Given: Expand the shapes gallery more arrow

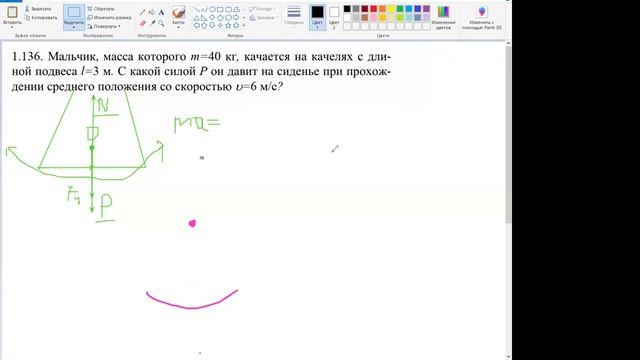Looking at the screenshot, I should (244, 25).
